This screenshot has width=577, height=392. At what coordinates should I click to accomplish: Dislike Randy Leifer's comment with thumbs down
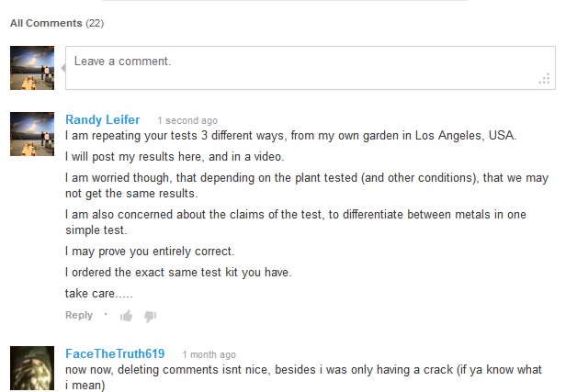151,316
